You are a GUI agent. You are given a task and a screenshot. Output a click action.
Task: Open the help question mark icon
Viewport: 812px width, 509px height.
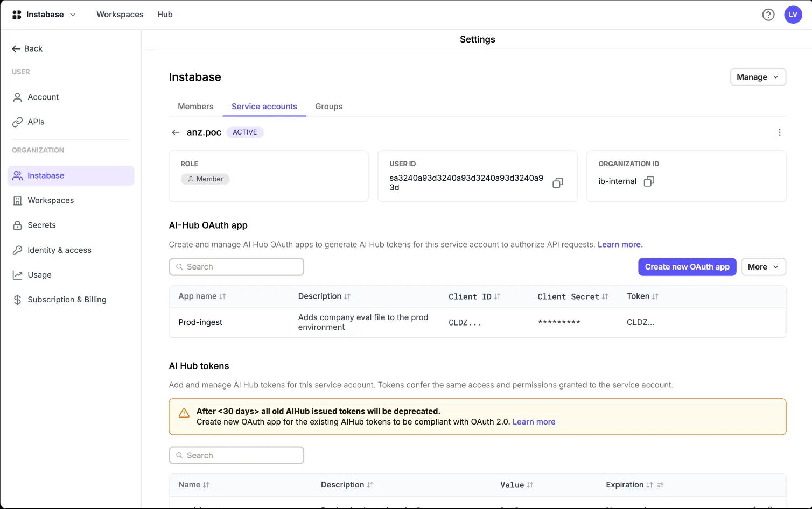click(768, 15)
